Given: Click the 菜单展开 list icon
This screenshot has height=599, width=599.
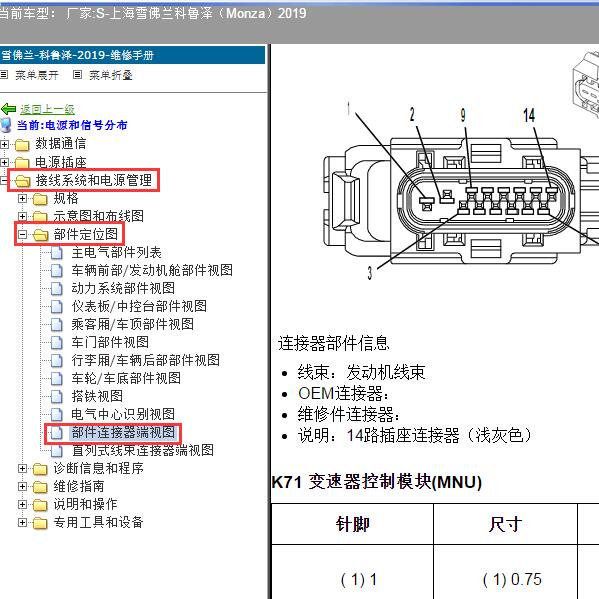Looking at the screenshot, I should coord(4,74).
